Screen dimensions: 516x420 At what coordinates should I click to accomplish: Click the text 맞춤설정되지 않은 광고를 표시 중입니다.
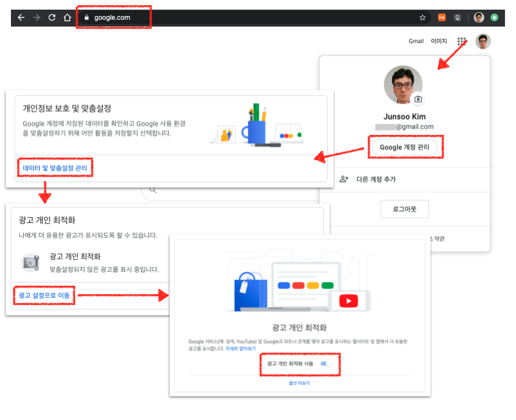click(104, 269)
